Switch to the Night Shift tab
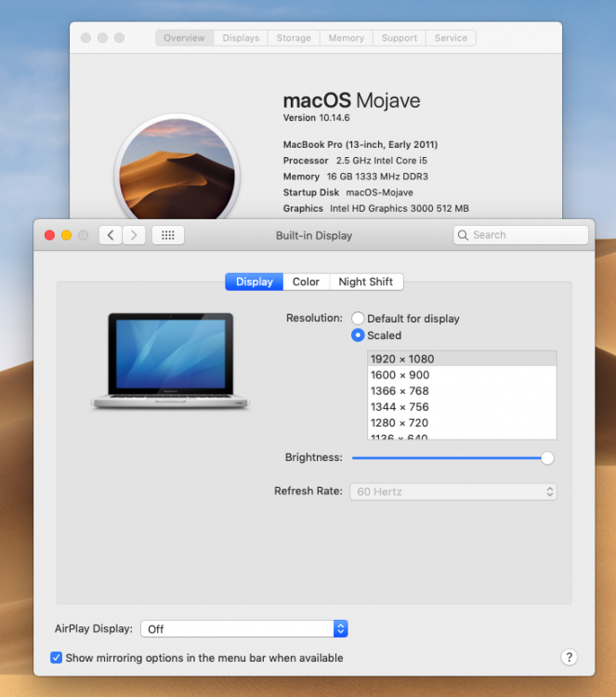This screenshot has height=697, width=616. [366, 282]
